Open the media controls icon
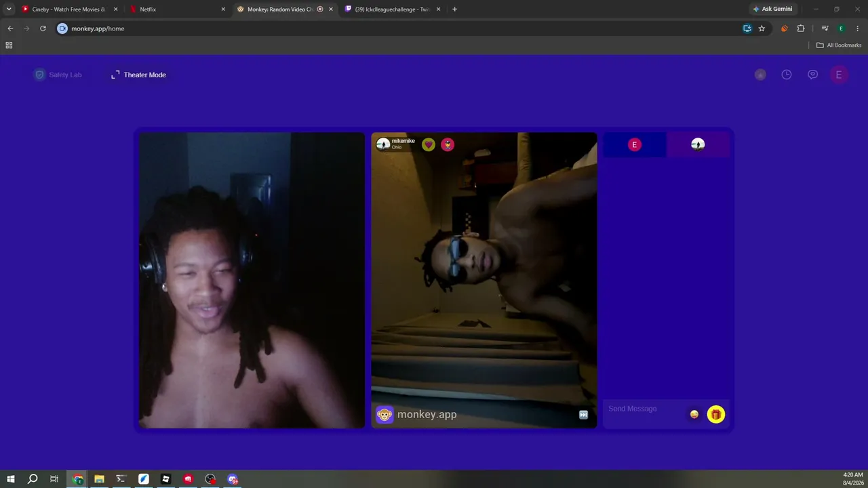This screenshot has height=488, width=868. tap(825, 28)
